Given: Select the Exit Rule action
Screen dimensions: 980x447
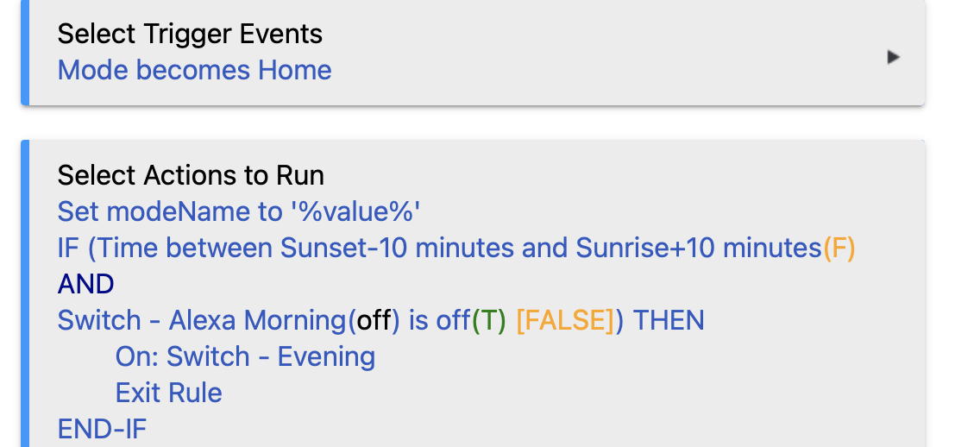Looking at the screenshot, I should tap(169, 393).
